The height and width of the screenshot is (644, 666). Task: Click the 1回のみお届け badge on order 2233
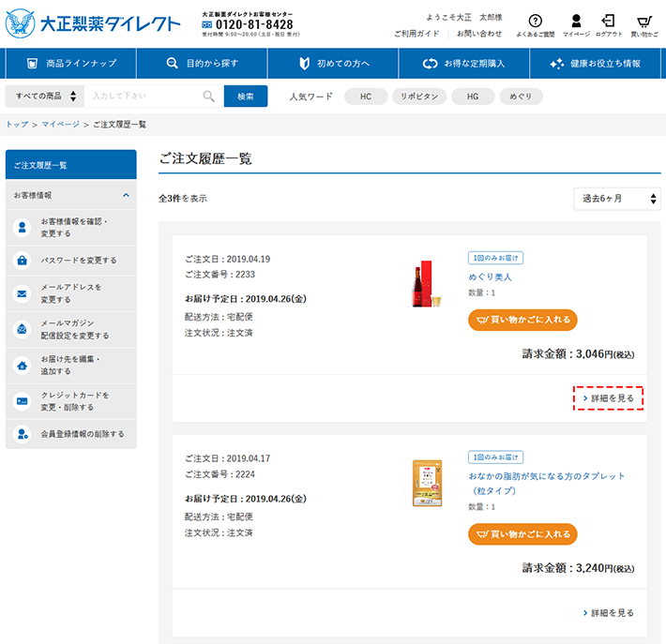495,258
